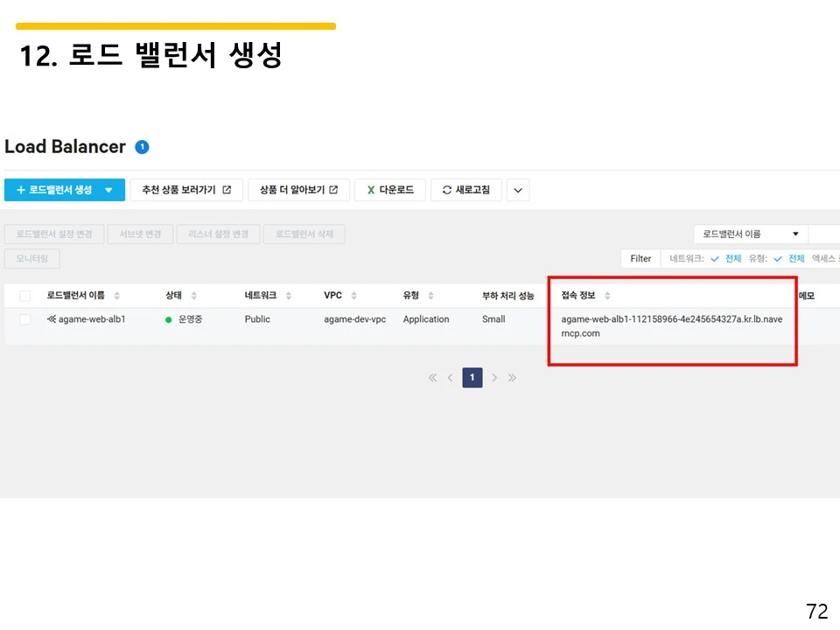Click the external link icon on 추천 상품 보러가기
840x630 pixels.
225,189
